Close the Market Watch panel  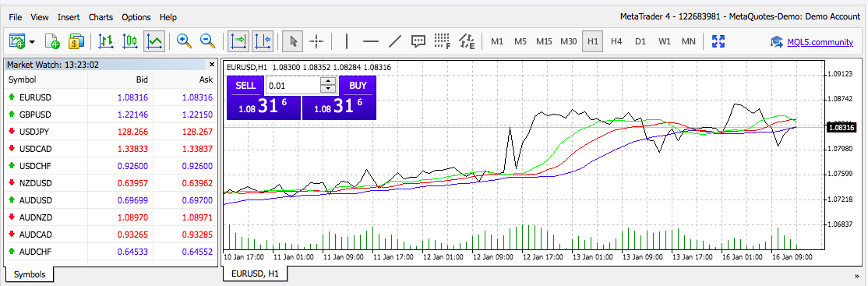click(x=211, y=64)
